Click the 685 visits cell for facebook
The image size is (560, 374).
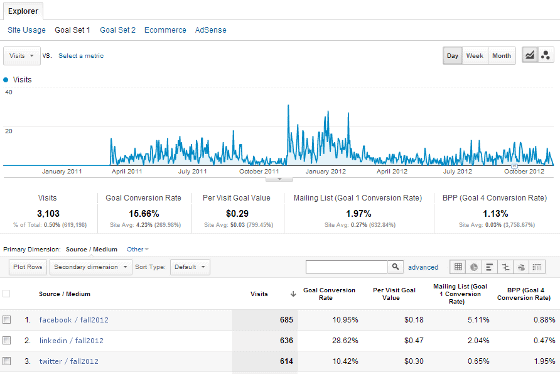click(x=286, y=320)
